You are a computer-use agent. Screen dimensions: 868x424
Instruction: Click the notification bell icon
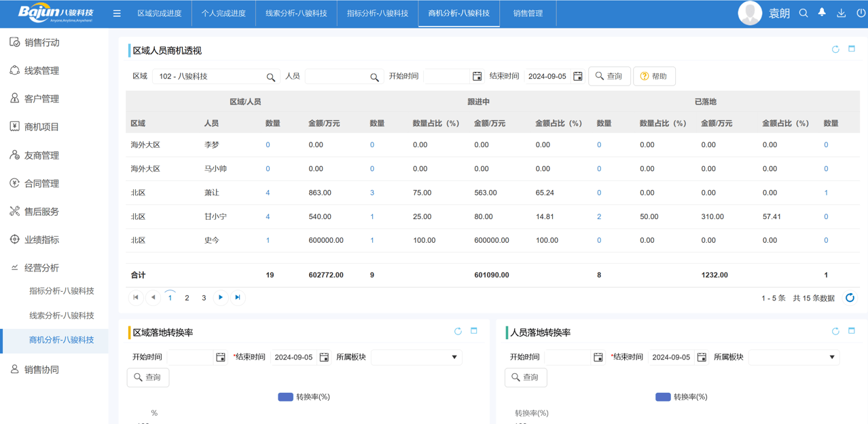(x=822, y=13)
